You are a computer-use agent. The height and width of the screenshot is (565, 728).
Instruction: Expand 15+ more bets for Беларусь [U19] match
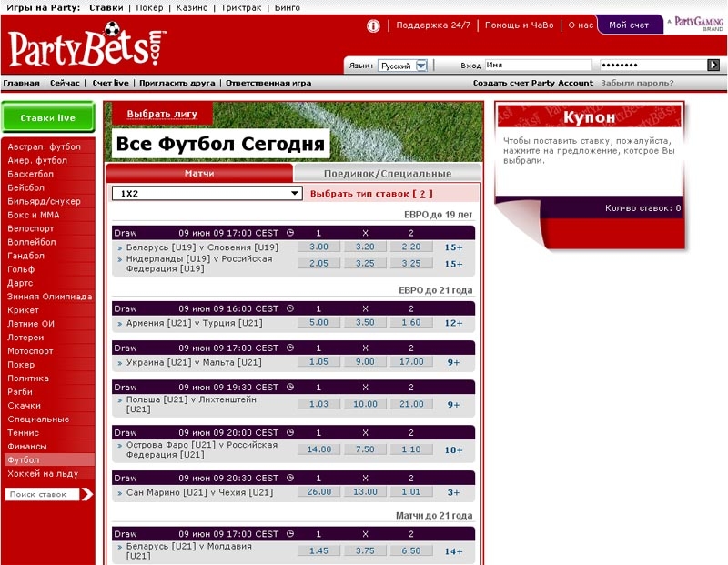click(453, 247)
